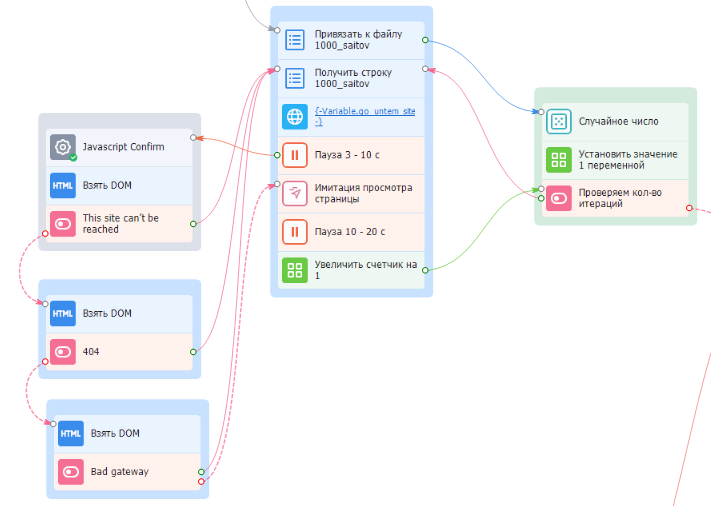Click green success port of '404' action
This screenshot has width=711, height=506.
click(x=193, y=352)
